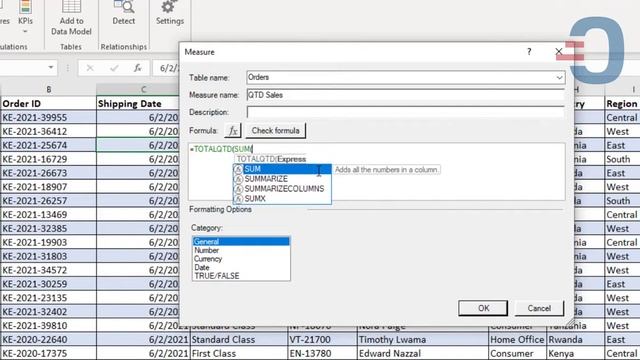Choose Date category

click(x=241, y=267)
